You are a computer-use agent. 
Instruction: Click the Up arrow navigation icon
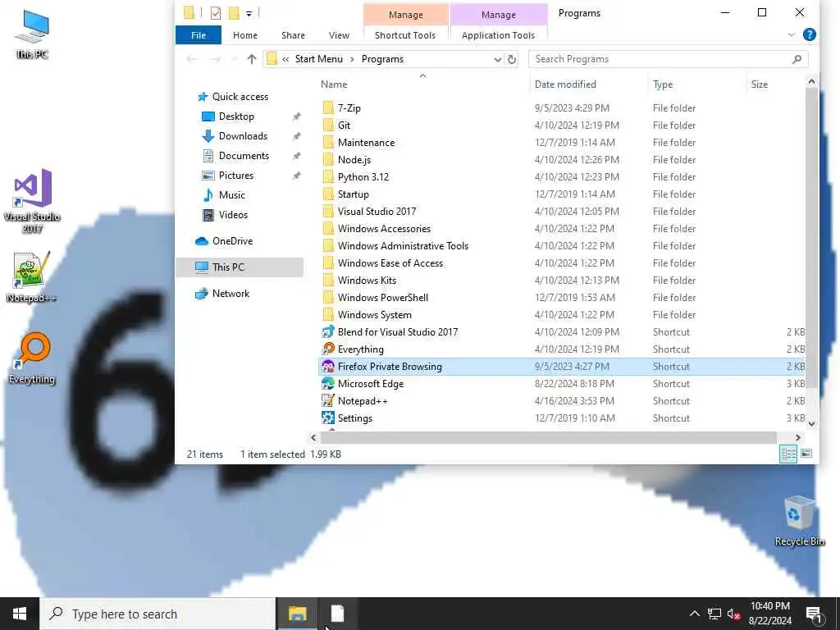coord(251,59)
